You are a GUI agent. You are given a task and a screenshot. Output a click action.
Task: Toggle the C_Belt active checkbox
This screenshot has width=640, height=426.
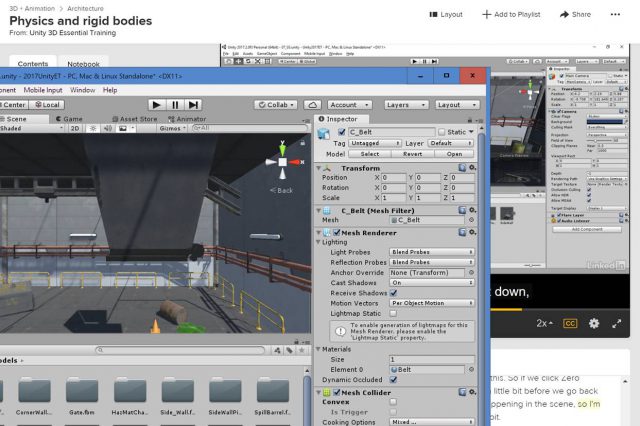(x=342, y=132)
